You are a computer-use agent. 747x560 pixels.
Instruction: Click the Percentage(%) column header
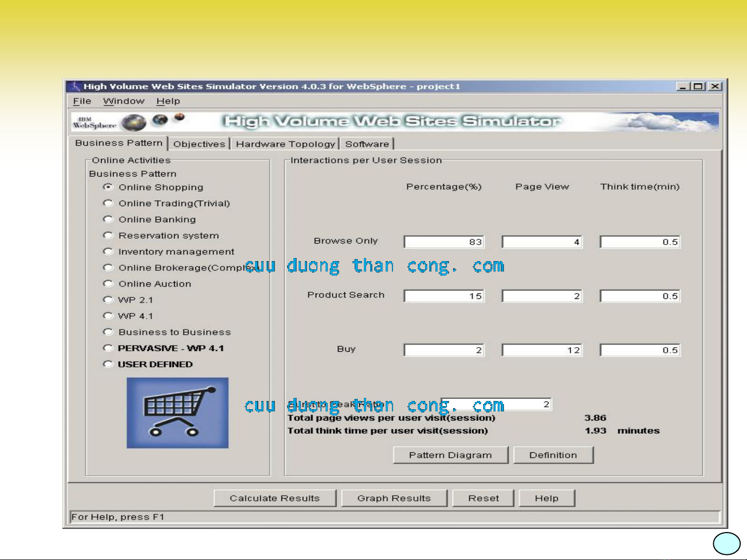point(444,186)
